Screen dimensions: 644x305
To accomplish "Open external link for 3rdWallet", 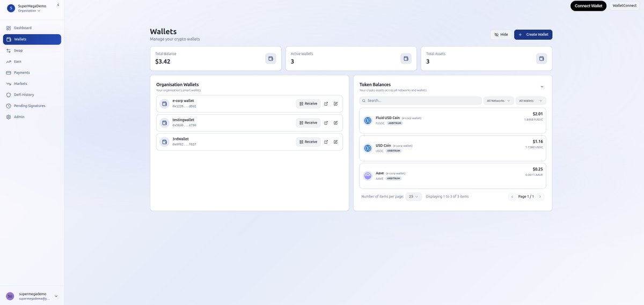I will click(326, 142).
